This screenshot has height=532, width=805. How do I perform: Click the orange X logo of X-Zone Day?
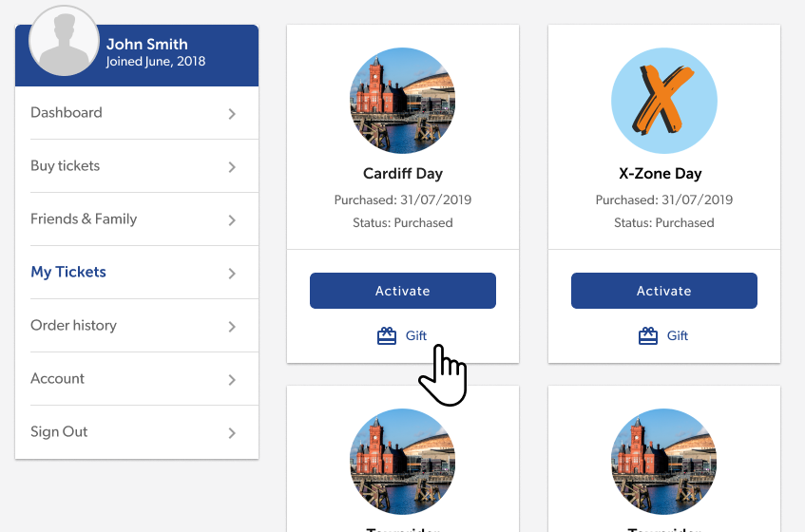click(x=663, y=101)
